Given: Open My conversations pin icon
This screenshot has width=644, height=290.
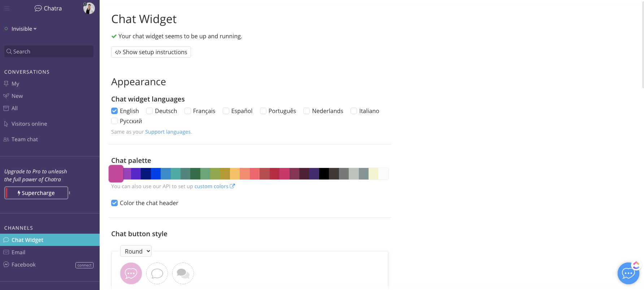Looking at the screenshot, I should tap(6, 83).
